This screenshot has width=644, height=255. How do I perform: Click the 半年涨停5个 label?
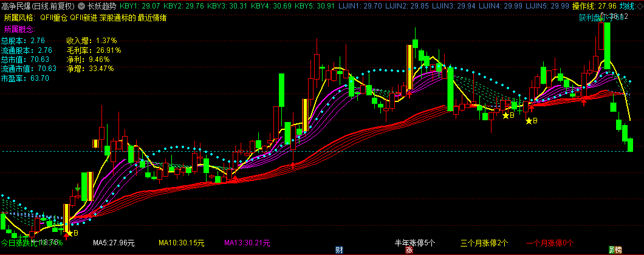[415, 243]
